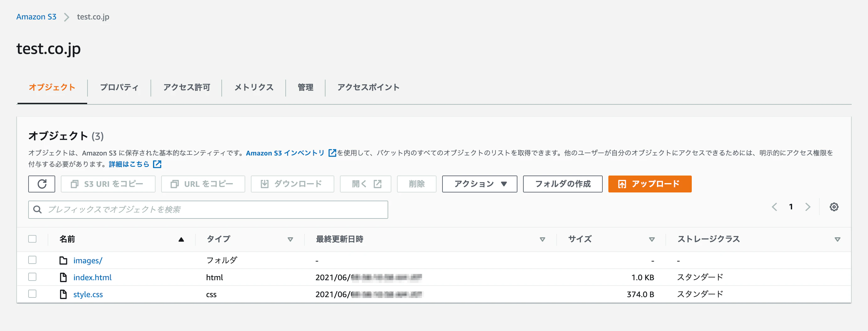Toggle the select-all objects checkbox

[x=32, y=239]
